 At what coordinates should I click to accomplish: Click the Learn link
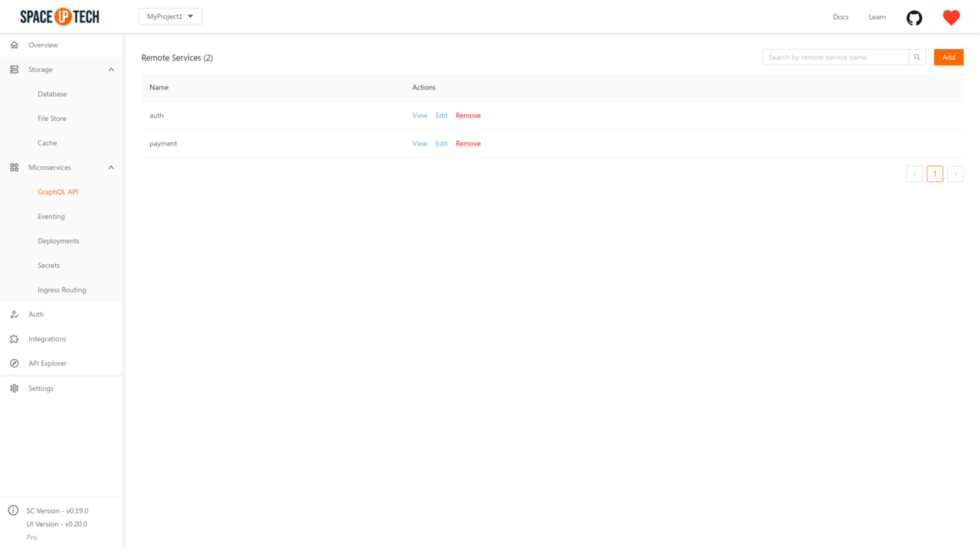coord(877,17)
